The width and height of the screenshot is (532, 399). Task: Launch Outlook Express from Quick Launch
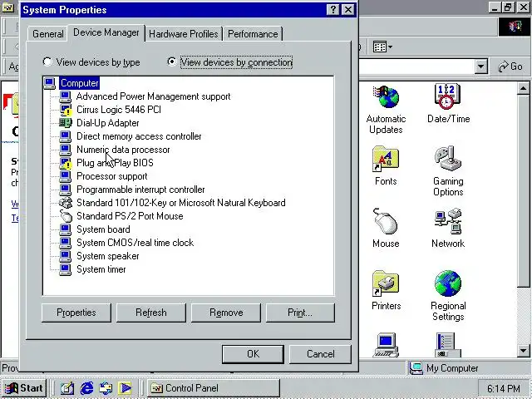(x=106, y=388)
